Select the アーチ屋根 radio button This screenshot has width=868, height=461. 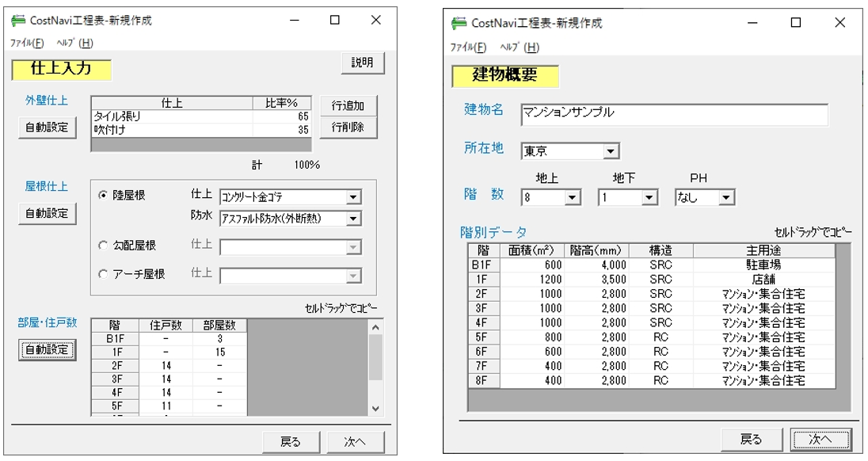coord(103,274)
